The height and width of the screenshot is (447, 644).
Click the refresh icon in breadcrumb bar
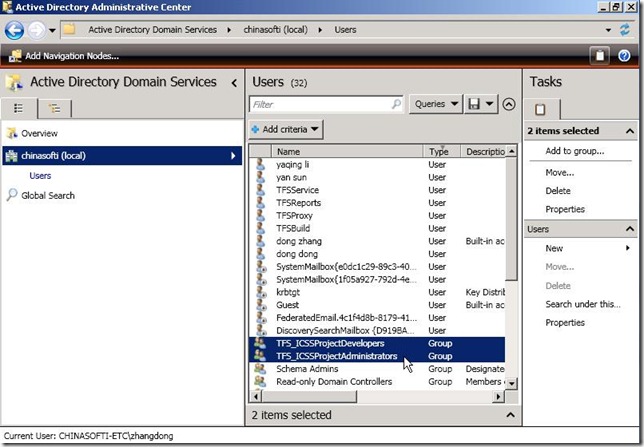tap(625, 30)
